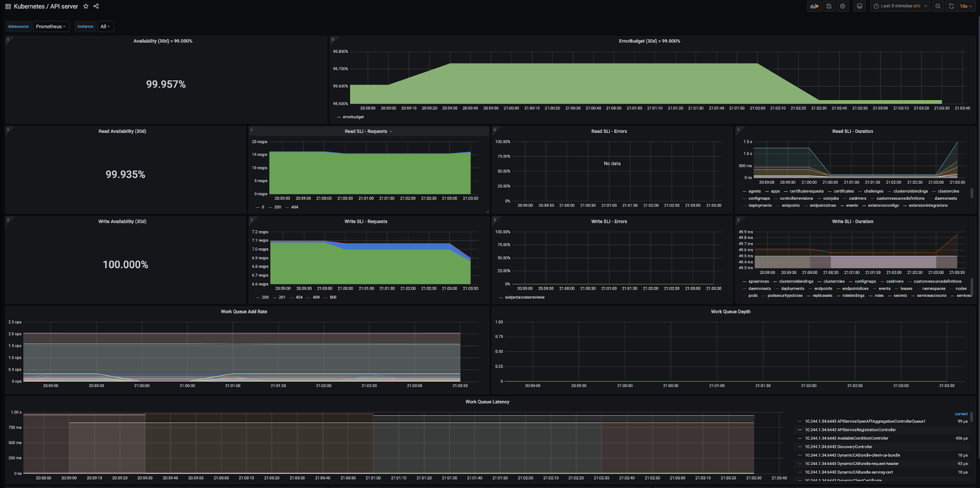Image resolution: width=980 pixels, height=488 pixels.
Task: Open Work Queue Depth panel menu
Action: coord(730,312)
